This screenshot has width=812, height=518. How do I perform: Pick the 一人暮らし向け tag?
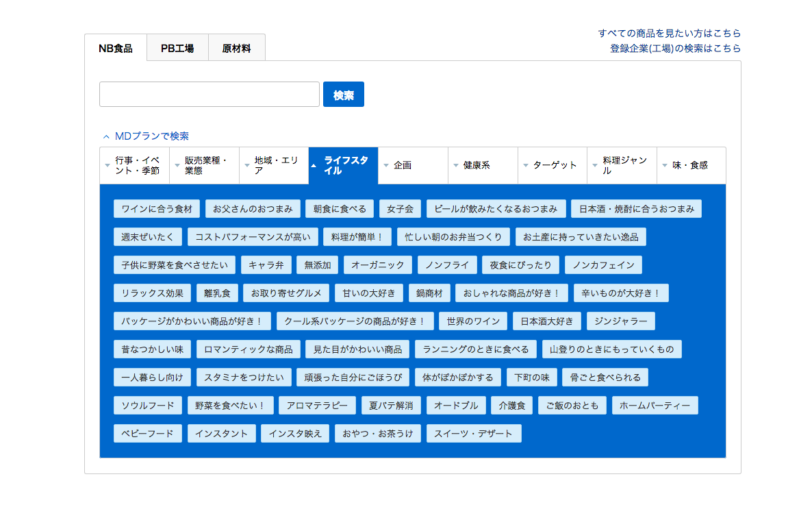(152, 377)
